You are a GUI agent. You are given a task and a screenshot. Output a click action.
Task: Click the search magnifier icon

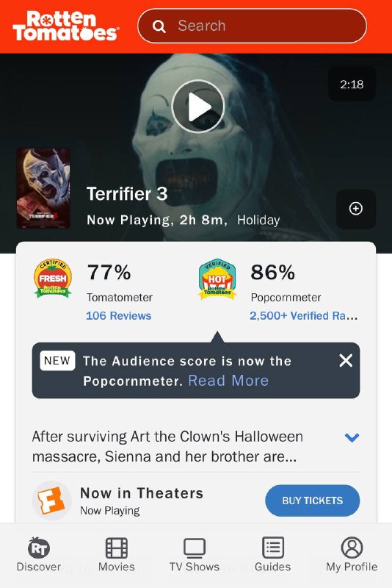click(159, 26)
